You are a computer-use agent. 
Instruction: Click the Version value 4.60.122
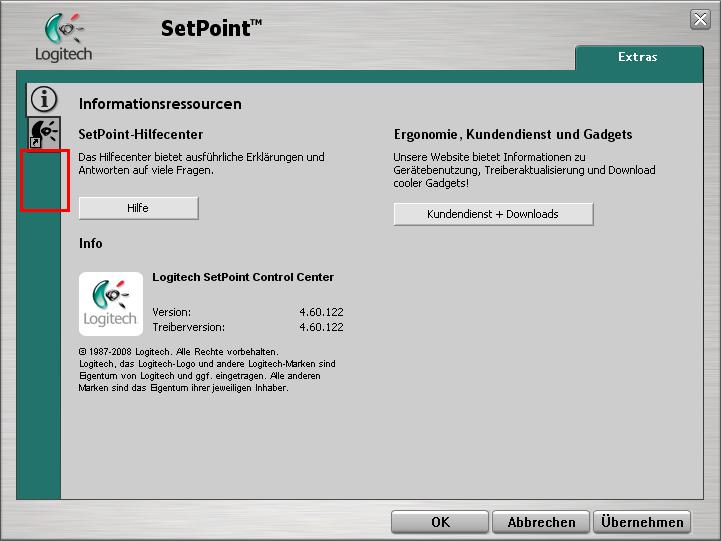(x=321, y=312)
